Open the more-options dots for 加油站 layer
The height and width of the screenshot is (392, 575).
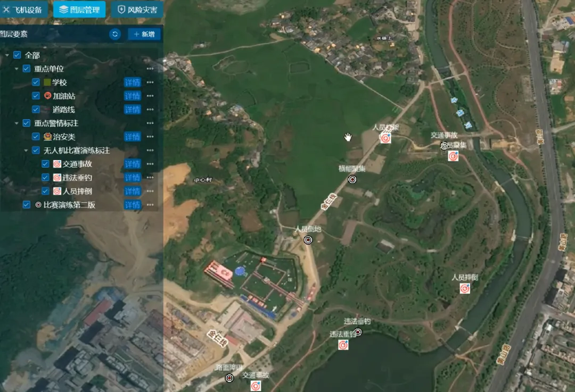tap(150, 96)
